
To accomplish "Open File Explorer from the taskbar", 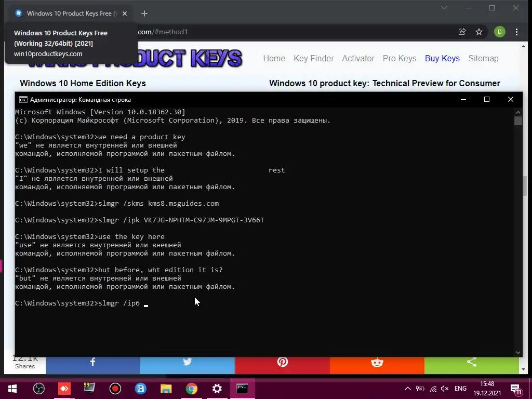I will point(166,389).
